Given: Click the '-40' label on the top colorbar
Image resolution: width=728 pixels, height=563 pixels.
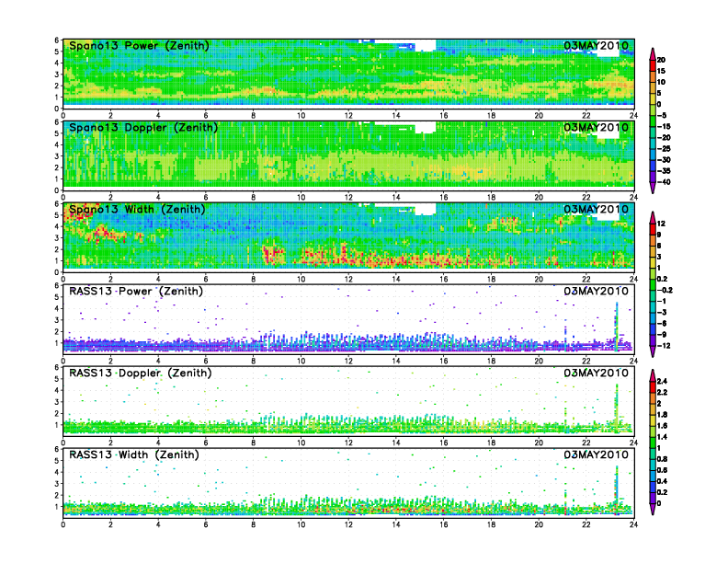Looking at the screenshot, I should pyautogui.click(x=664, y=182).
